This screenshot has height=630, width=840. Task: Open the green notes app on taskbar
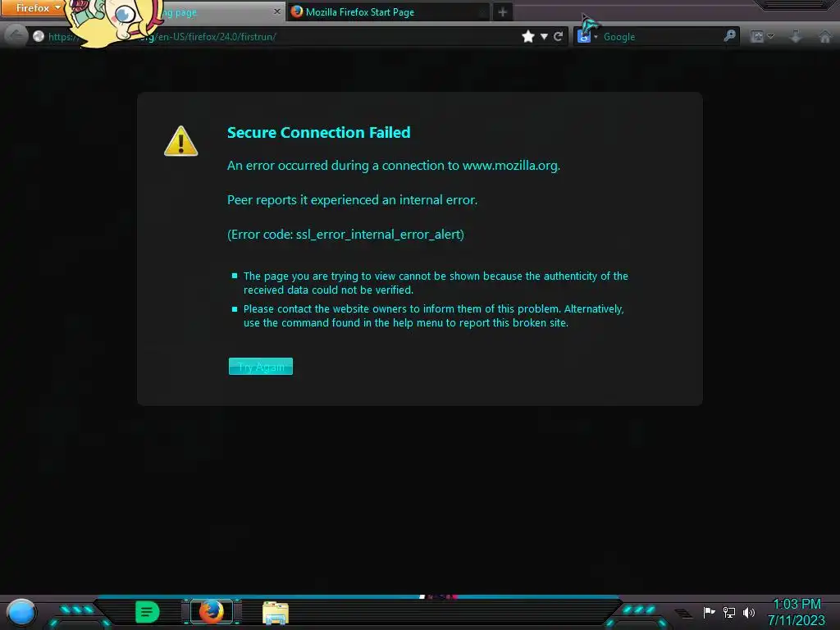(x=148, y=612)
